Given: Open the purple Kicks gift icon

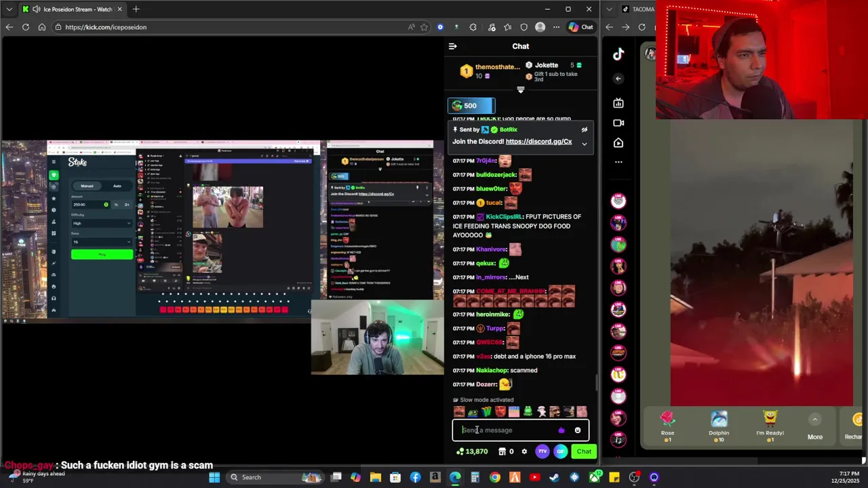Looking at the screenshot, I should [561, 430].
